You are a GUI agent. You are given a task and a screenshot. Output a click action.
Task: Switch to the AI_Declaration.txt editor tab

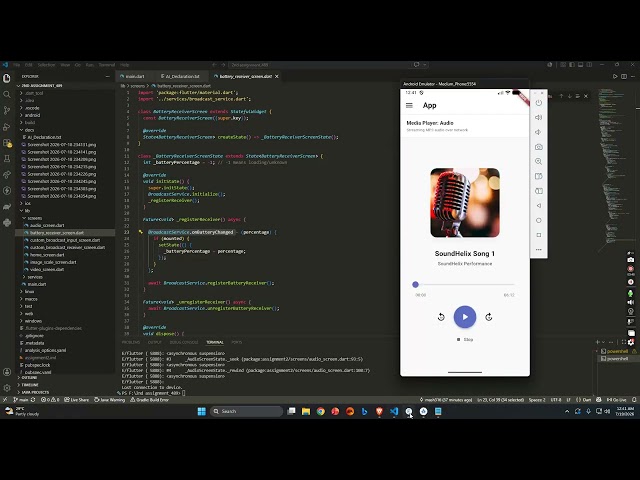(180, 76)
